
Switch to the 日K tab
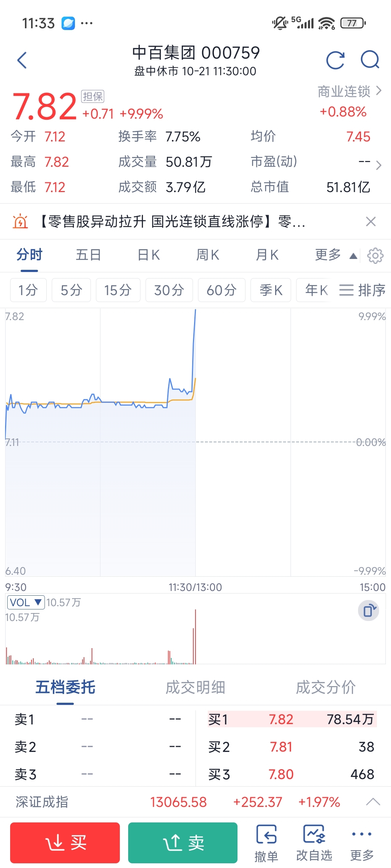[149, 255]
